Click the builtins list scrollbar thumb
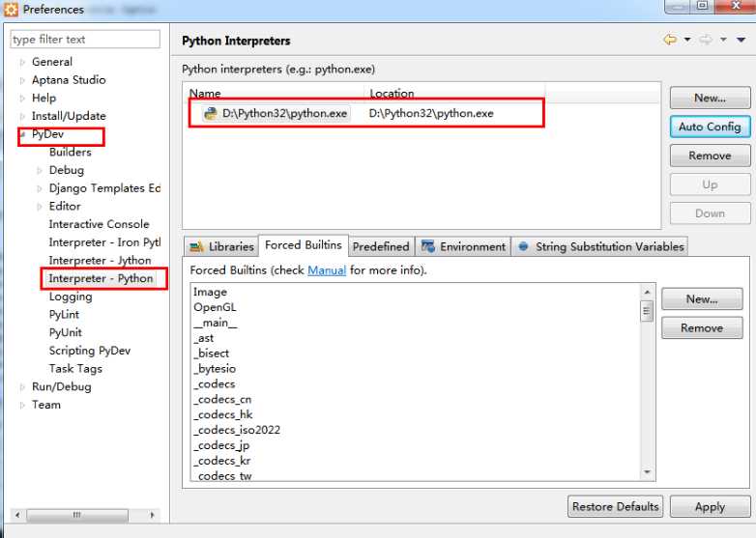This screenshot has height=538, width=756. (647, 311)
